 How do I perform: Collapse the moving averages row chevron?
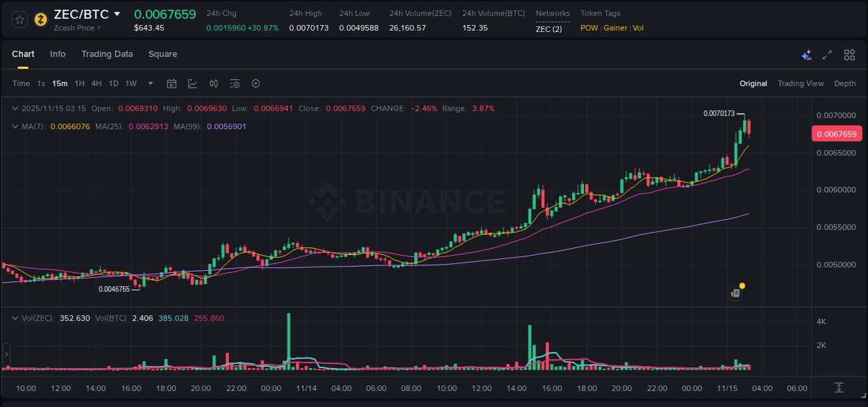[x=15, y=126]
